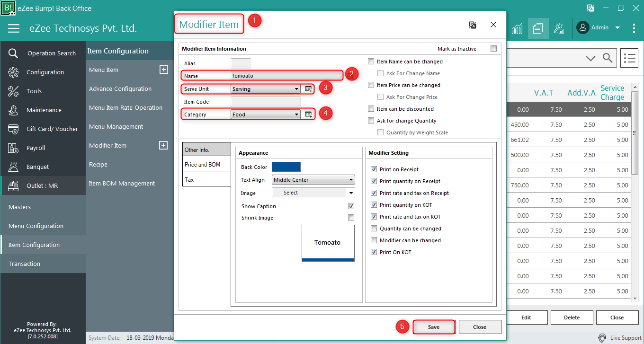Image resolution: width=644 pixels, height=344 pixels.
Task: Click the document list icon in header
Action: click(x=538, y=28)
